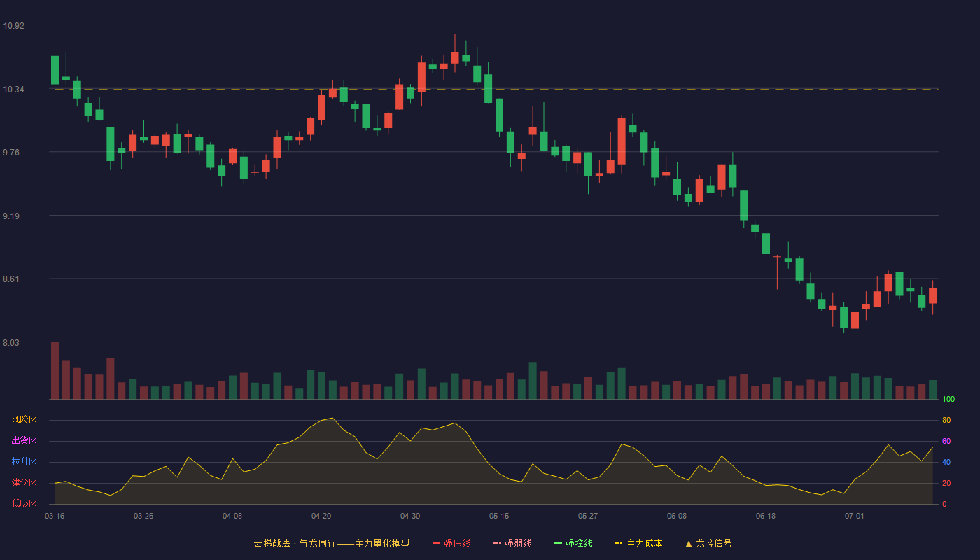Click the 04-20 date label
Image resolution: width=980 pixels, height=560 pixels.
321,516
